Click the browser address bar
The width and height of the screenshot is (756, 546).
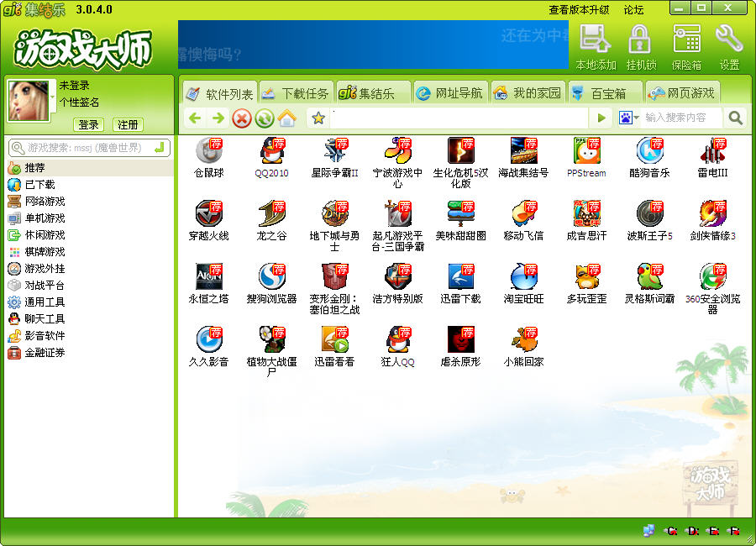459,118
